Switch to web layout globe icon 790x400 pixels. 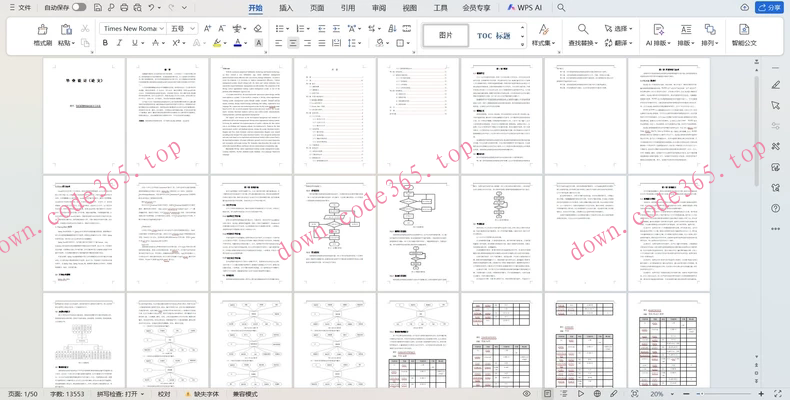(597, 394)
